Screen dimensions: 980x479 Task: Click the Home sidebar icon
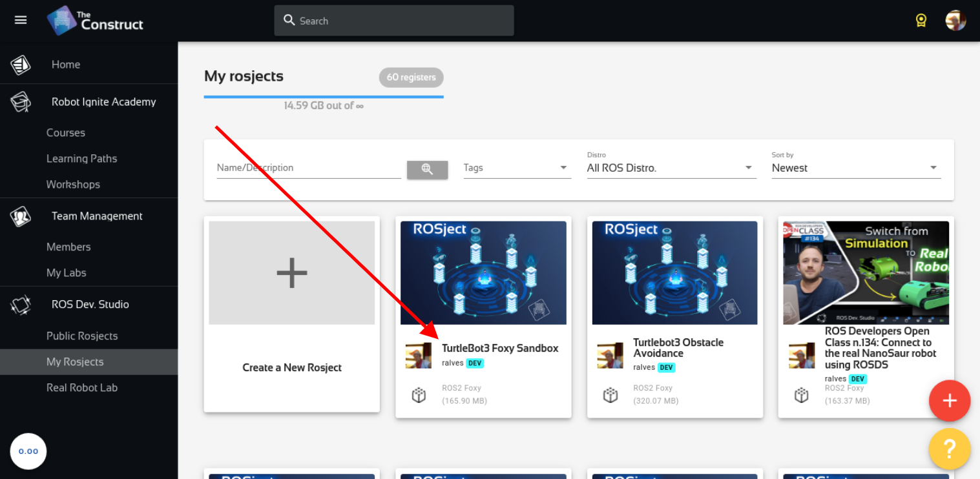21,65
